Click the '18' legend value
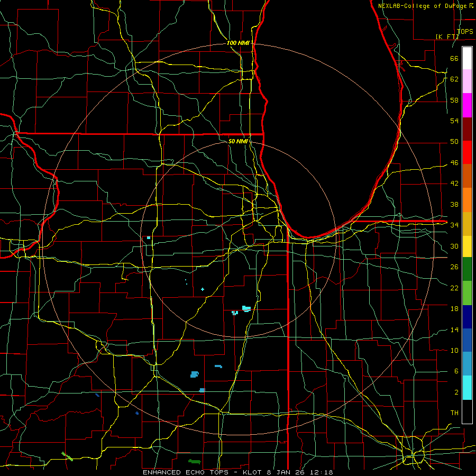Screen dimensions: 476x476 454,309
